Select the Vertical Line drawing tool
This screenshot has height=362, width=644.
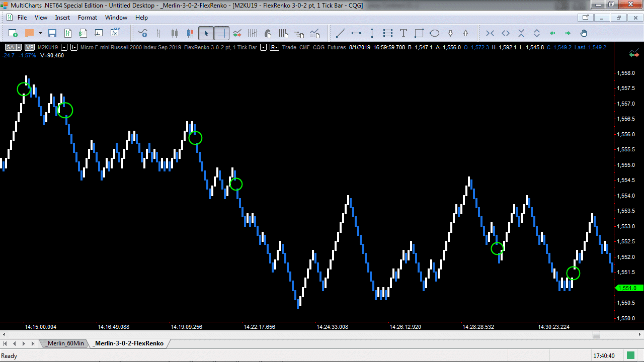coord(372,33)
